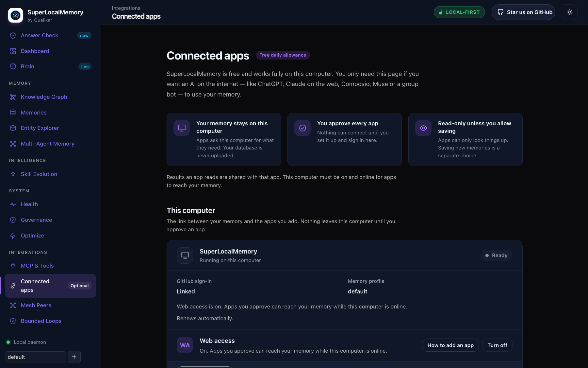Click the SuperLocalMemory logo icon
The width and height of the screenshot is (588, 368).
click(15, 15)
